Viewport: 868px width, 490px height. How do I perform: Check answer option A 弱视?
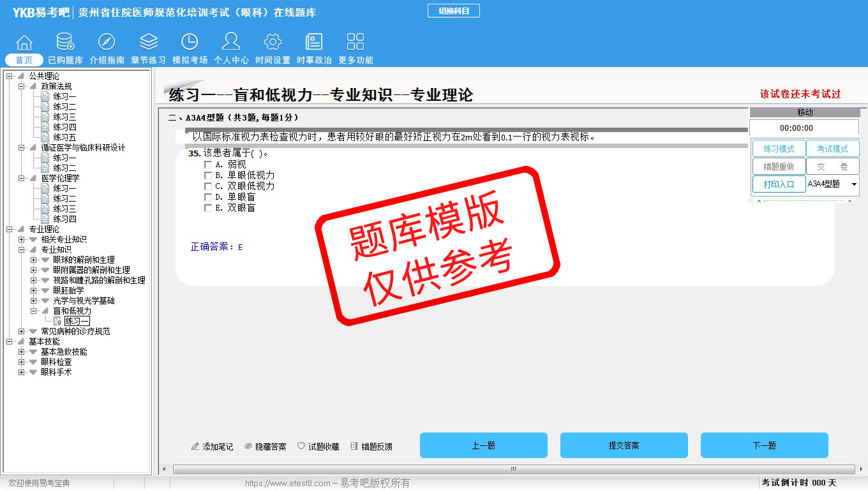click(x=208, y=165)
